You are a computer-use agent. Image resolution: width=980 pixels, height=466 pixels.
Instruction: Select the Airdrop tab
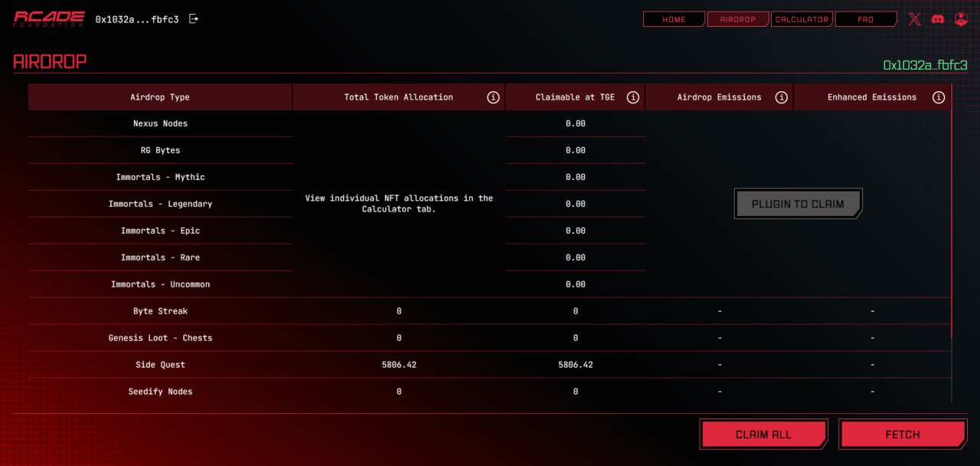coord(738,19)
